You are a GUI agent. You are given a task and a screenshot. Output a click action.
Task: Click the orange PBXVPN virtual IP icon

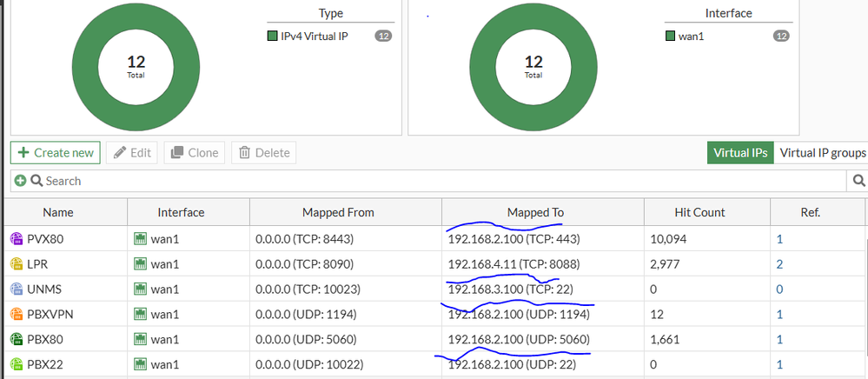pos(16,315)
